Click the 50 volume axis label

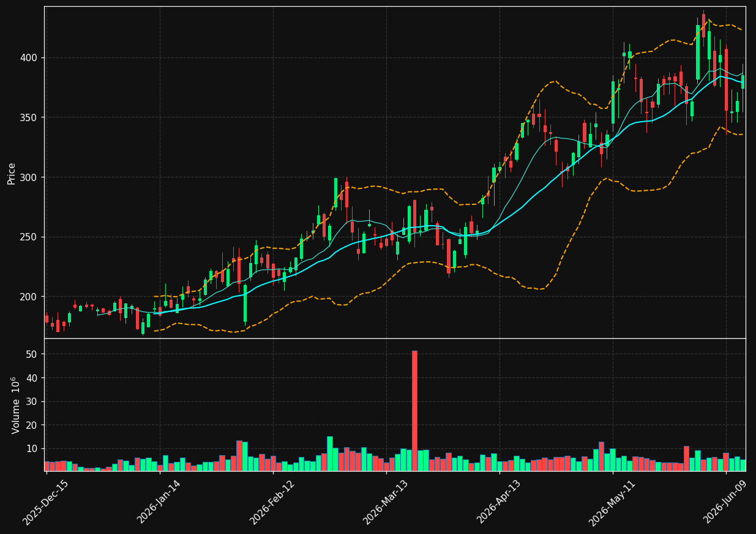coord(32,354)
